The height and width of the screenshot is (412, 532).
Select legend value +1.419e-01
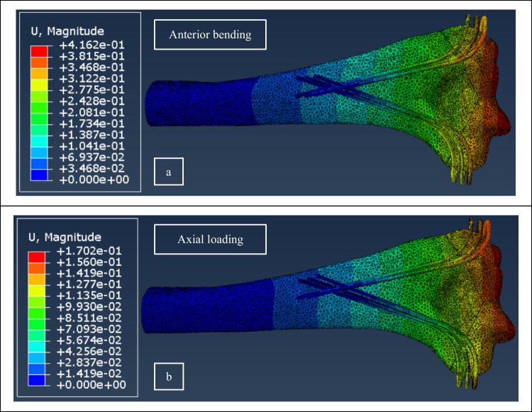(89, 273)
